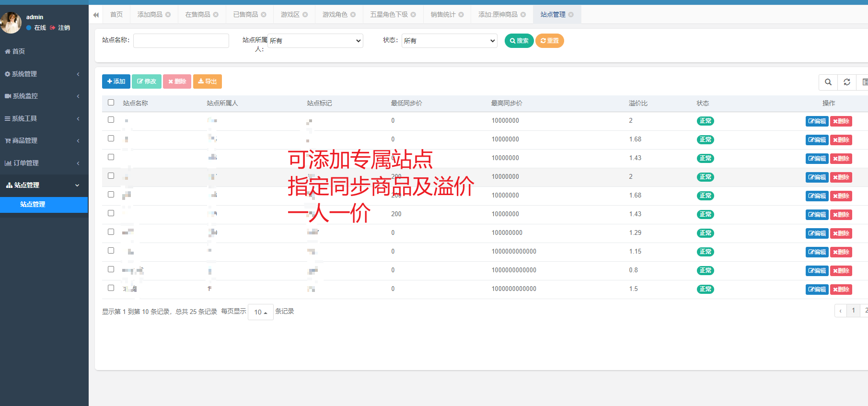Image resolution: width=868 pixels, height=406 pixels.
Task: Close the 游戏角色 tab via its x icon
Action: [353, 15]
